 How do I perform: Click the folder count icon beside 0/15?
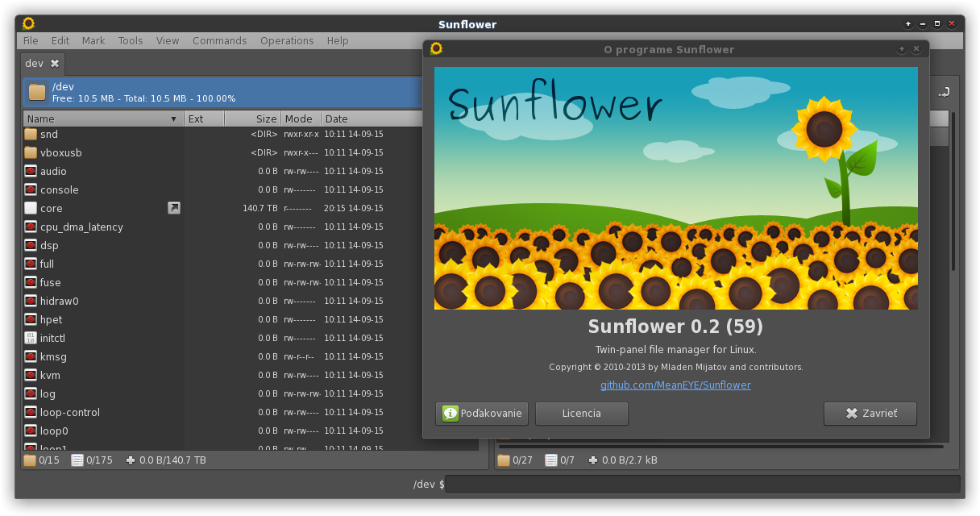(30, 460)
